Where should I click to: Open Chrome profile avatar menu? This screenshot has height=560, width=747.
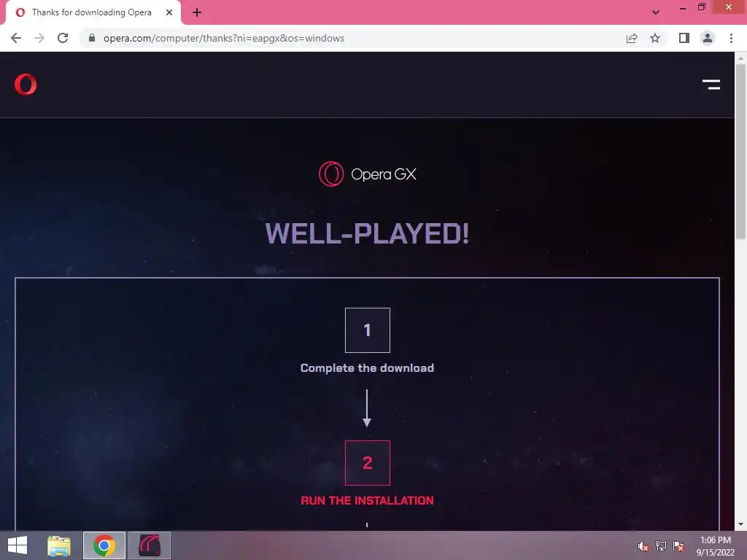[x=708, y=38]
